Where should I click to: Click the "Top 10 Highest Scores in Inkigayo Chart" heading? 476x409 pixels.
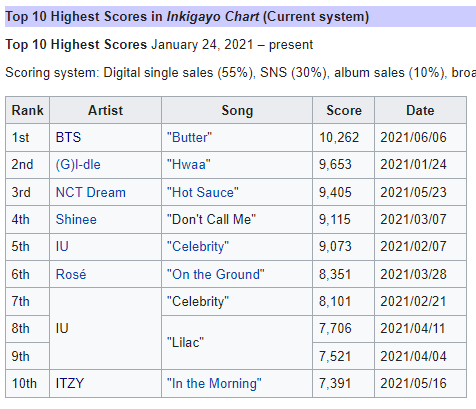tap(187, 16)
